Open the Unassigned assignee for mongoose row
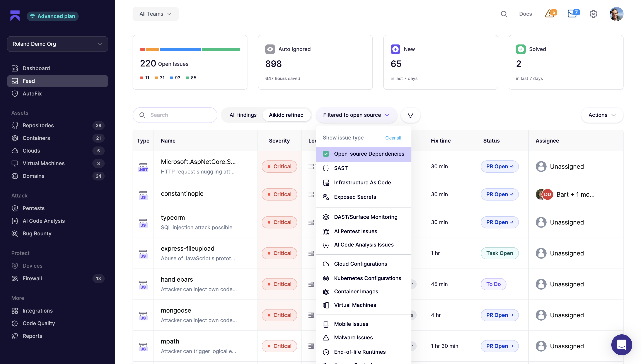 [x=559, y=315]
